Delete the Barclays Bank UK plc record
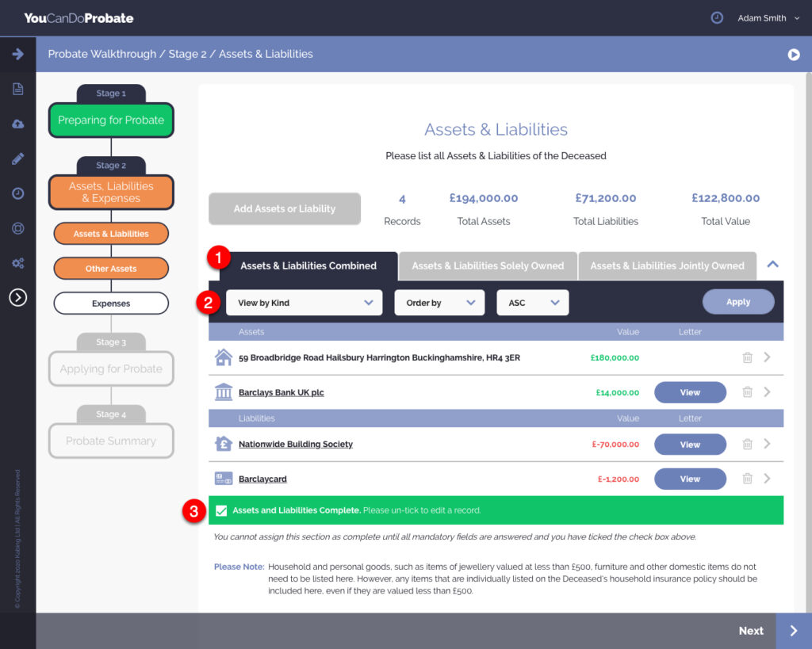This screenshot has width=812, height=649. coord(747,392)
